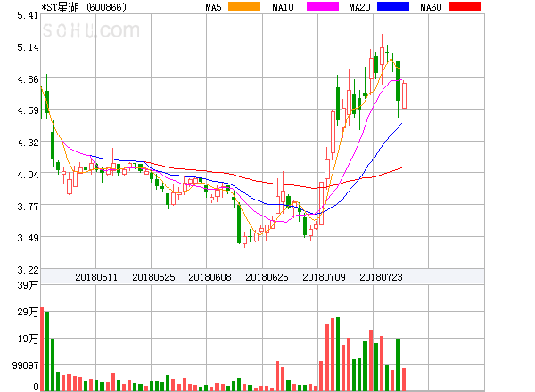This screenshot has width=535, height=392.
Task: Click the 99097 volume axis label
Action: 25,365
